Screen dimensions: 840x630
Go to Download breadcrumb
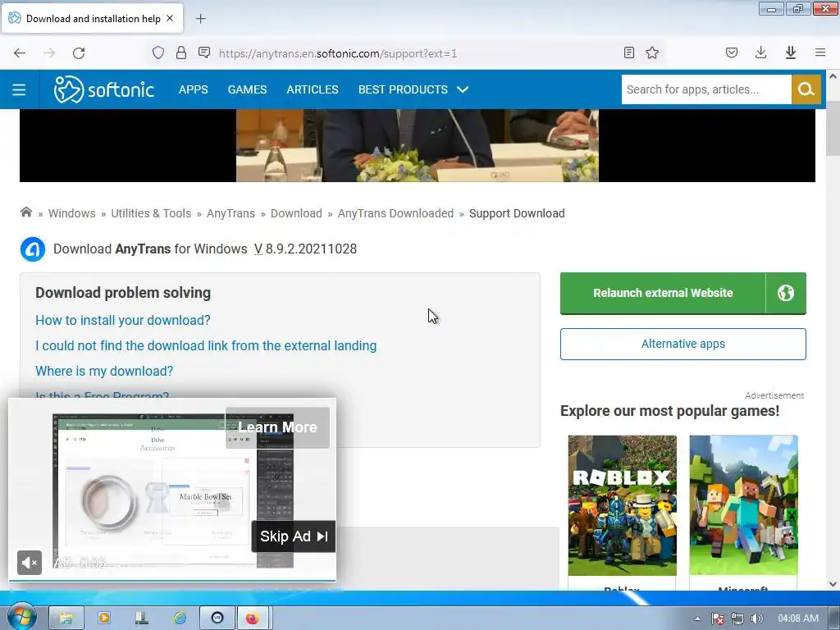pyautogui.click(x=296, y=213)
